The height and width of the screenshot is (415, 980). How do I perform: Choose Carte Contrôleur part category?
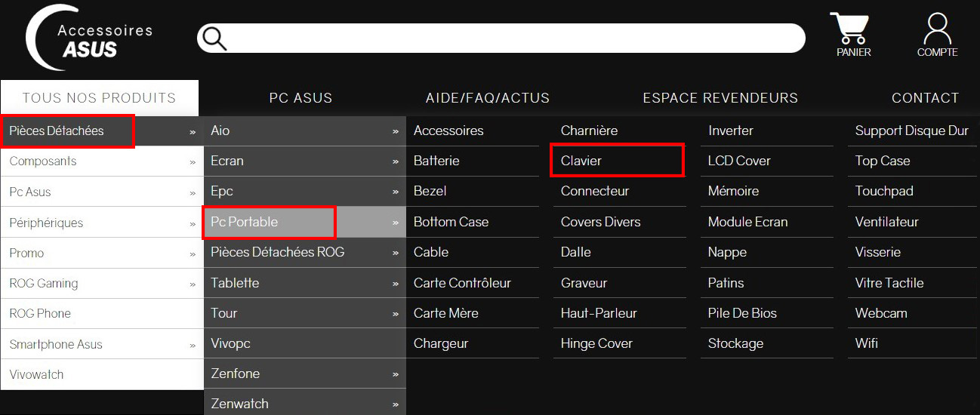462,283
